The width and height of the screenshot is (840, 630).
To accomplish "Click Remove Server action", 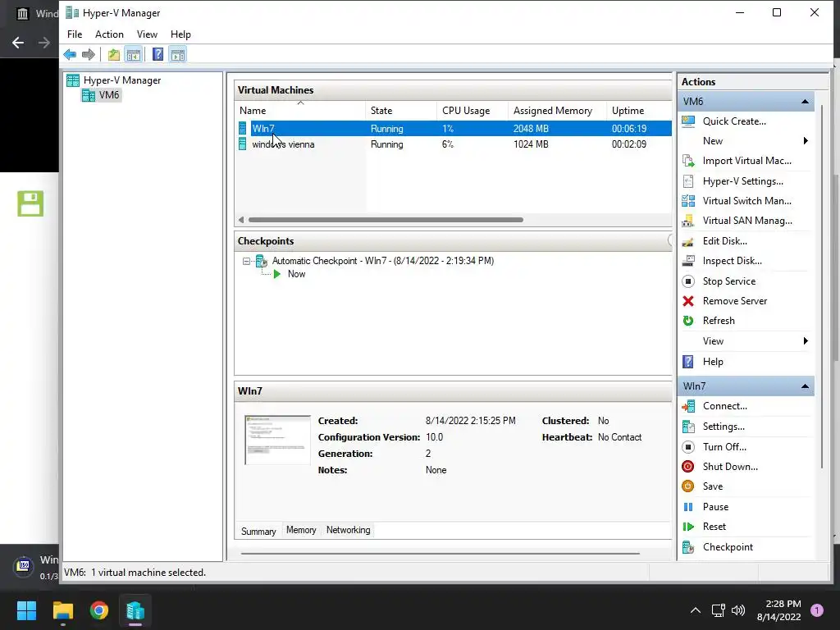I will pyautogui.click(x=734, y=301).
